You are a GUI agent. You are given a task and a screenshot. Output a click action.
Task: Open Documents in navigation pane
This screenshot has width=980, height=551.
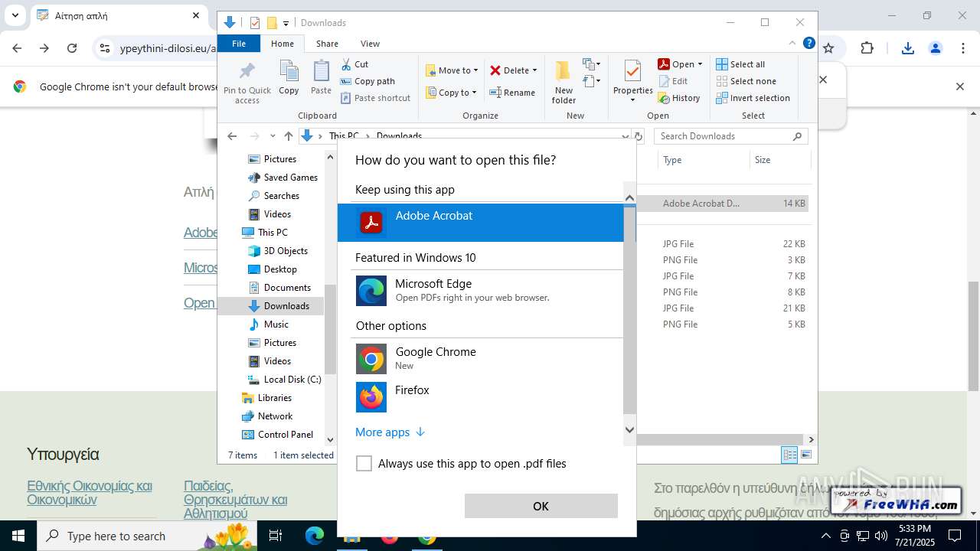click(287, 288)
